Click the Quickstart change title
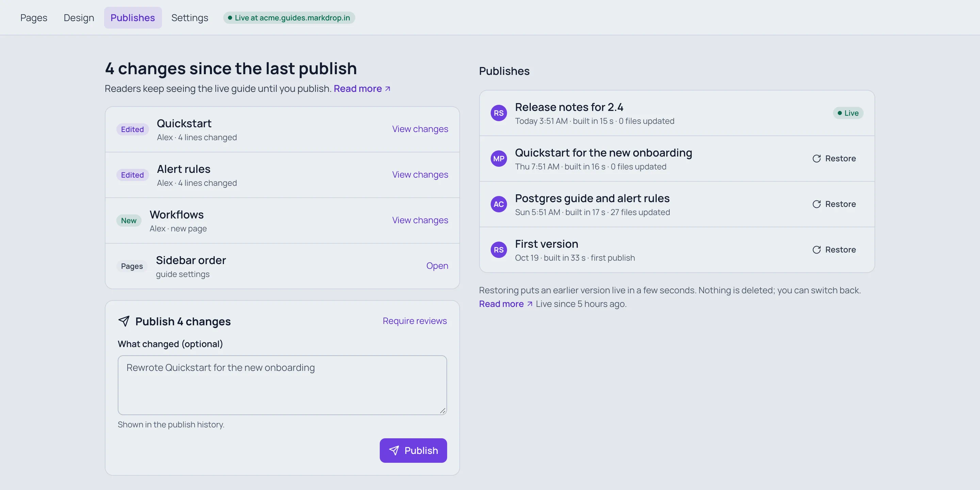This screenshot has height=490, width=980. pyautogui.click(x=184, y=124)
